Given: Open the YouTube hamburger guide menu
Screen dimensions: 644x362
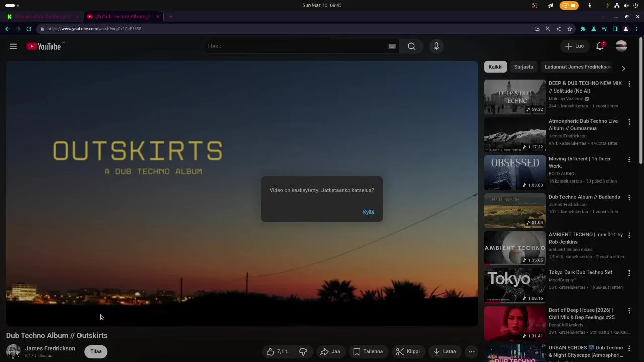Looking at the screenshot, I should click(x=13, y=46).
